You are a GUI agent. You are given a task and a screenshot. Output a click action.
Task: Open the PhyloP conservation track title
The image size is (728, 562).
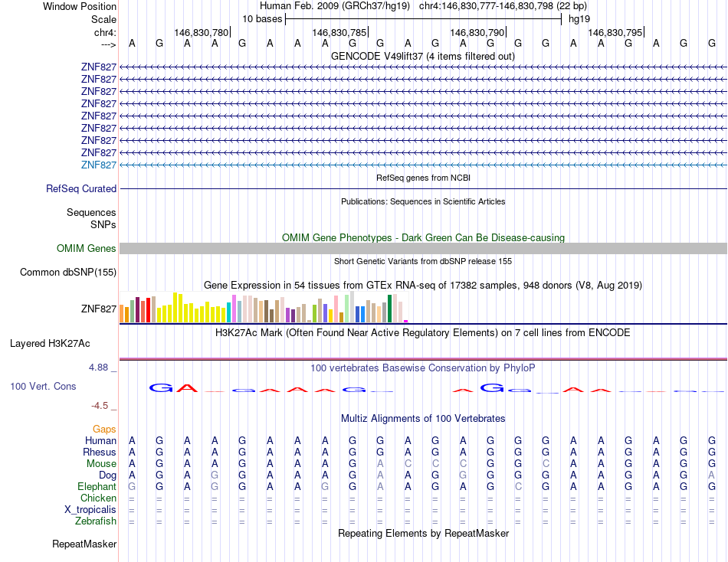(422, 368)
